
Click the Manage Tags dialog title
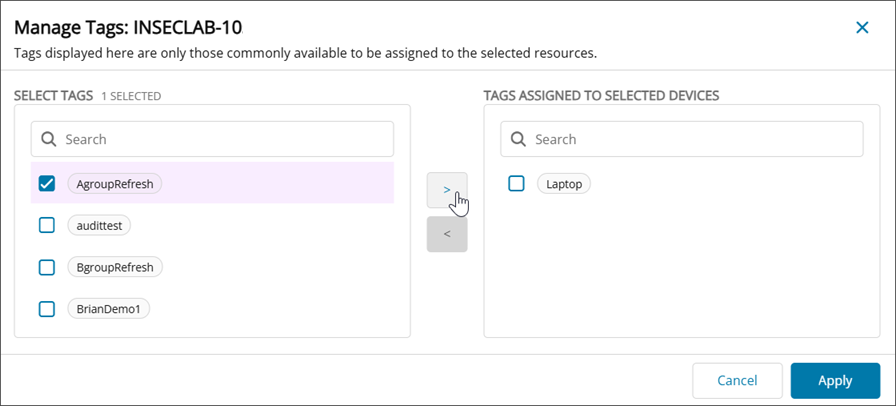[x=128, y=27]
